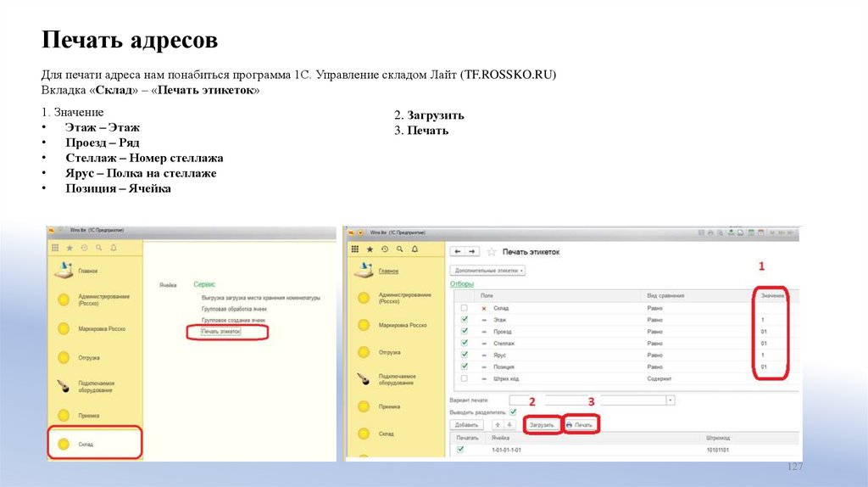
Task: Click the Ячейки link beside Сервис
Action: point(168,285)
